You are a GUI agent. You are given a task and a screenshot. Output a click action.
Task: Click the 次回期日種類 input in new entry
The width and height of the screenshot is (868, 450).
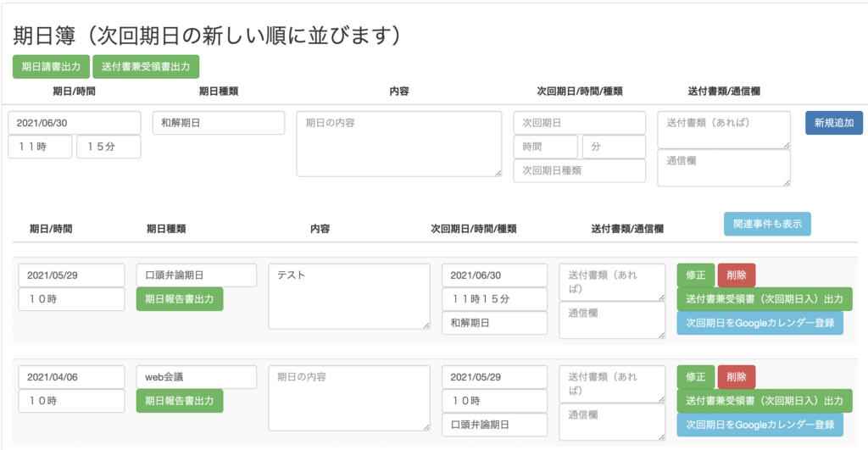(x=579, y=170)
